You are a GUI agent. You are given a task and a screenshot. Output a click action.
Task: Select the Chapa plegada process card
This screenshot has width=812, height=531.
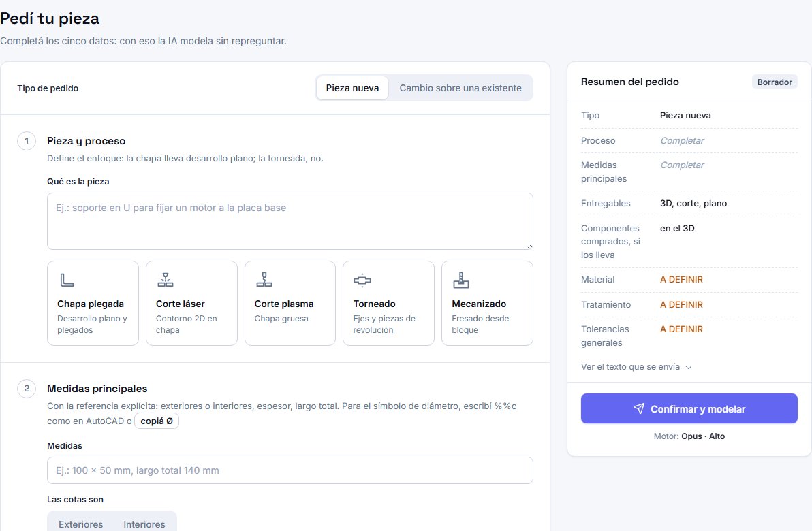(x=93, y=303)
